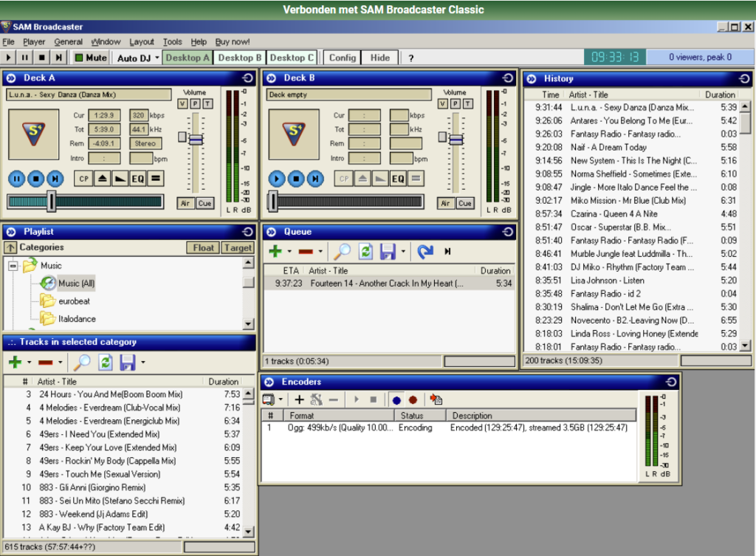This screenshot has width=756, height=556.
Task: Toggle the P button on Deck A
Action: coord(195,103)
